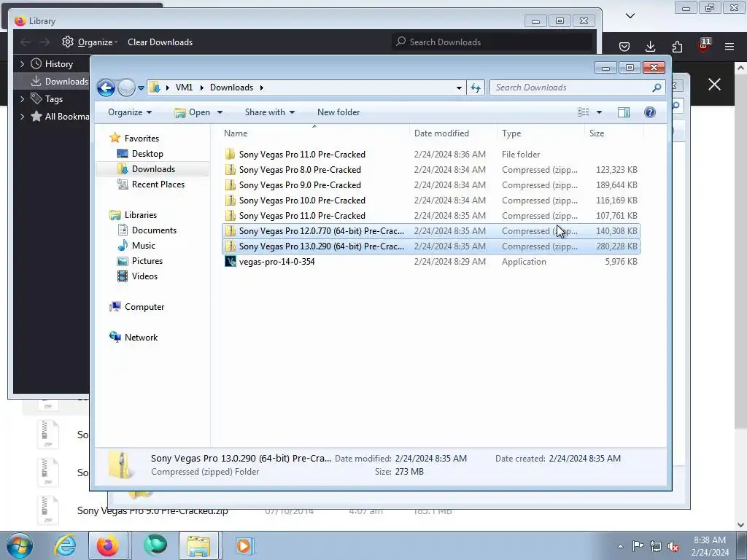Click Explorer's greyed forward arrow button
Screen dimensions: 747x560
(126, 87)
